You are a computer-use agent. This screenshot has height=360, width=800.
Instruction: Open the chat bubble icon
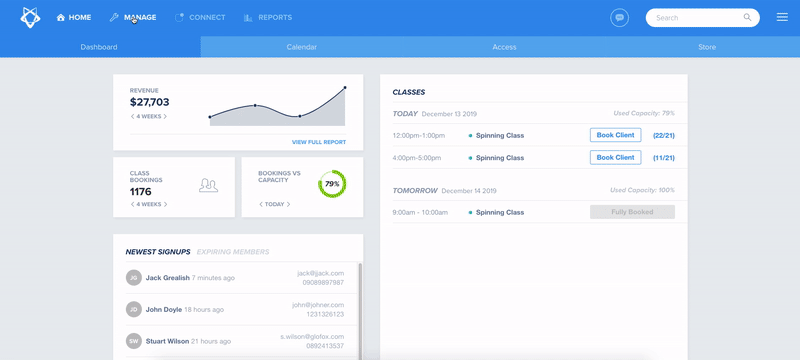619,17
